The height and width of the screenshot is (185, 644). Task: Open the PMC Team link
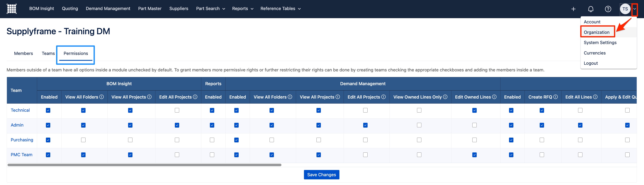21,155
